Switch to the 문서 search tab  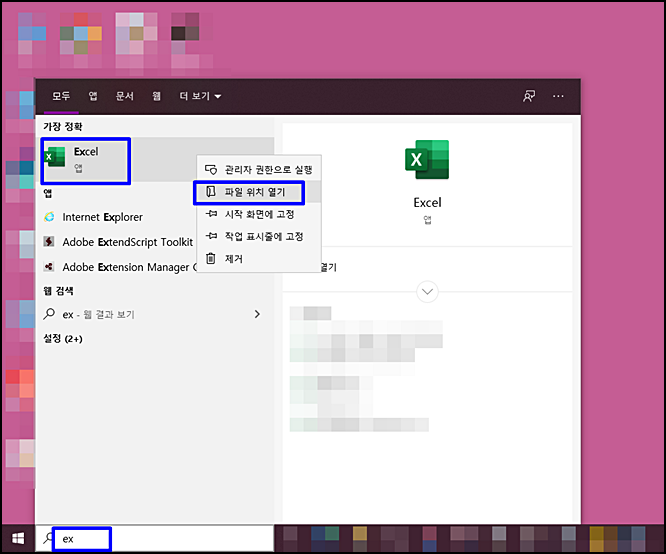tap(125, 96)
